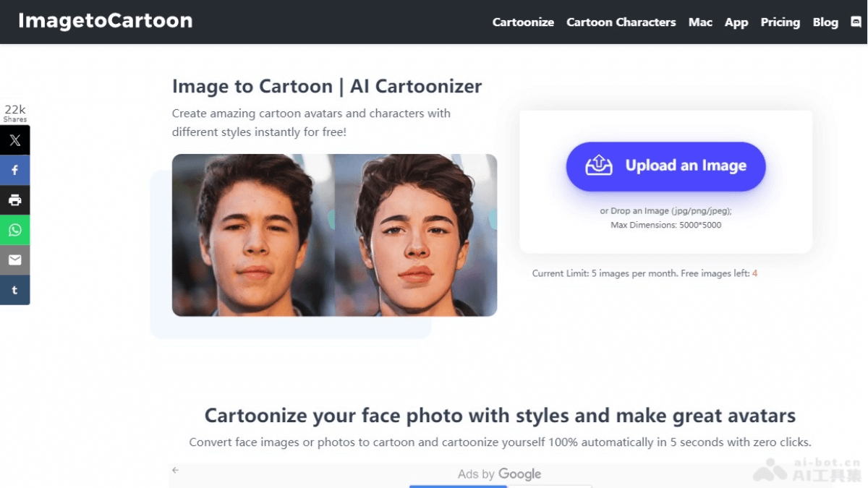The height and width of the screenshot is (488, 868).
Task: Open the Cartoonize menu item
Action: 523,22
